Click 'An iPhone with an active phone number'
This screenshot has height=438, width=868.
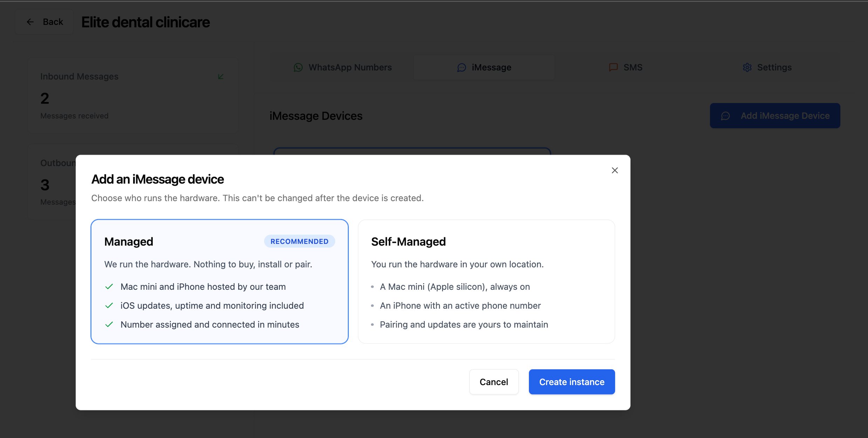[x=460, y=306]
